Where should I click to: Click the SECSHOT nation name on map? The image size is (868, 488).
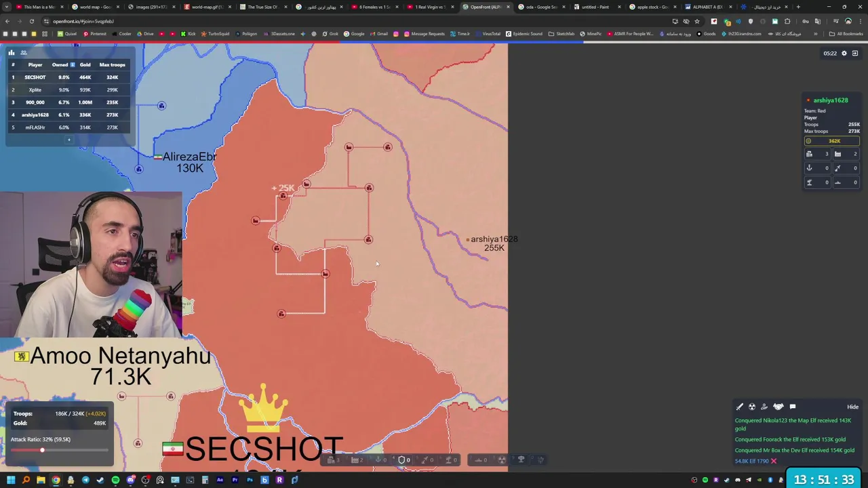pyautogui.click(x=264, y=449)
